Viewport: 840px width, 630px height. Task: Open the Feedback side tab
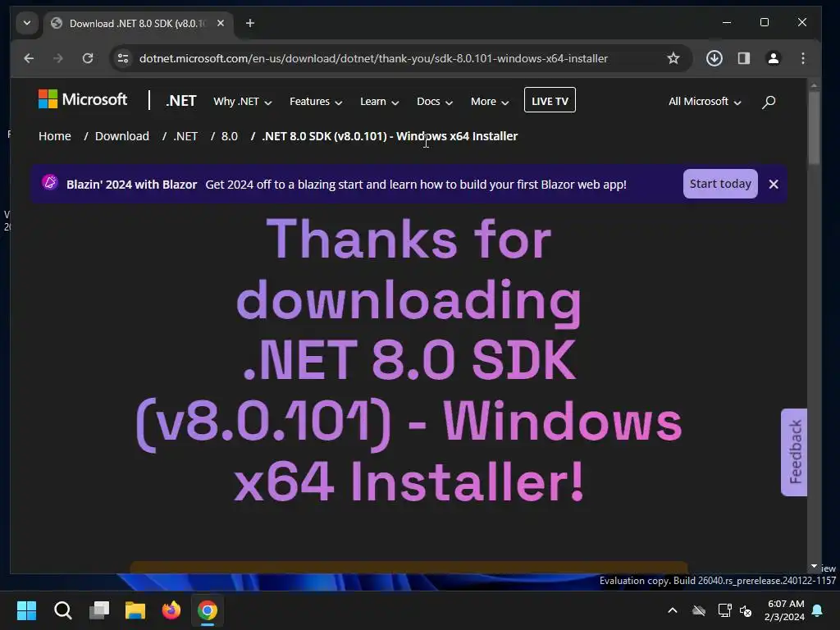[x=794, y=452]
